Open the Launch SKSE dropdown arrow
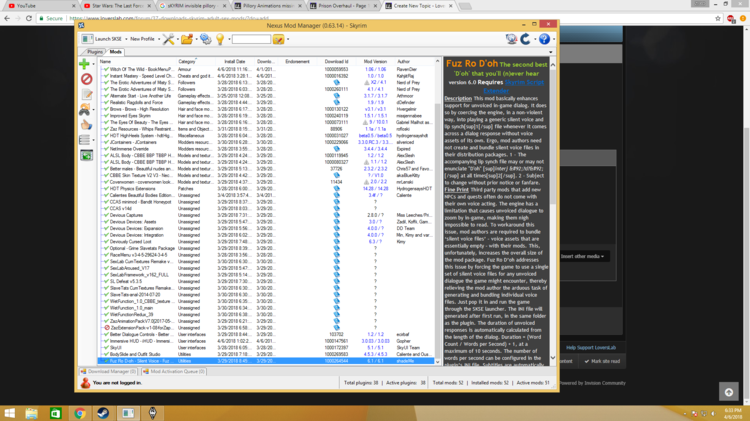Screen dimensions: 750x421 pyautogui.click(x=126, y=39)
